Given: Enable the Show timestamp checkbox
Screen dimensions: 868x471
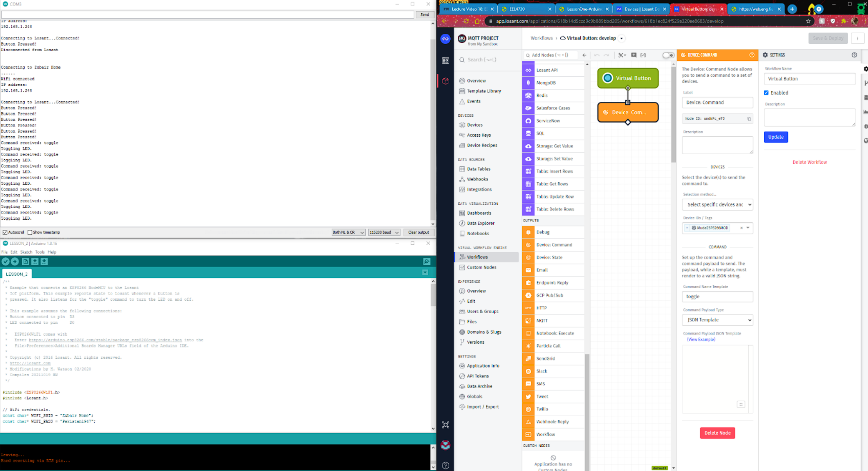Looking at the screenshot, I should [30, 232].
